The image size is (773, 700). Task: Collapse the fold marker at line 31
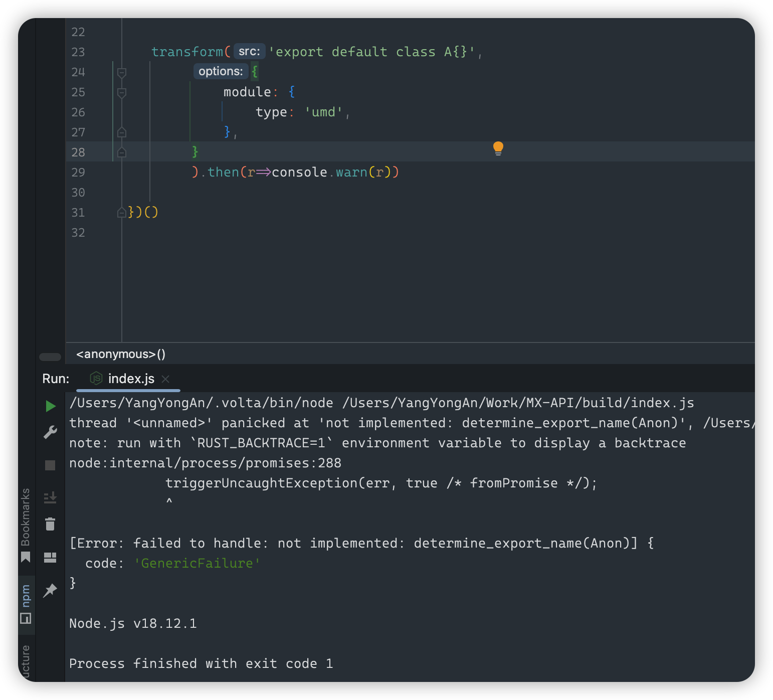click(x=121, y=213)
